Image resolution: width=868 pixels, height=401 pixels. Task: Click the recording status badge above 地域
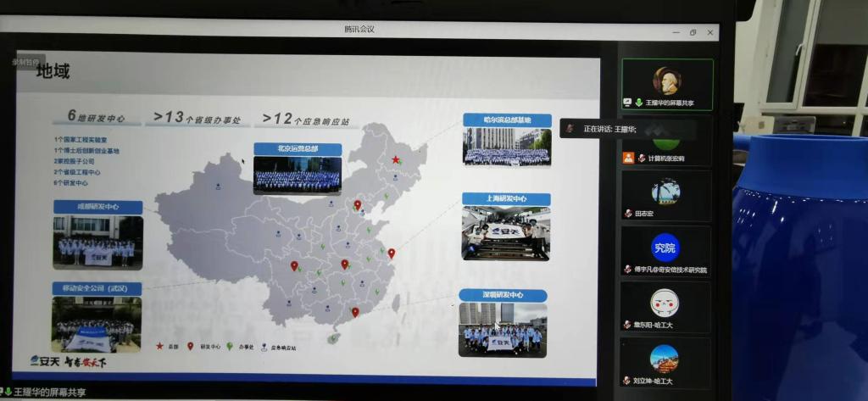25,62
